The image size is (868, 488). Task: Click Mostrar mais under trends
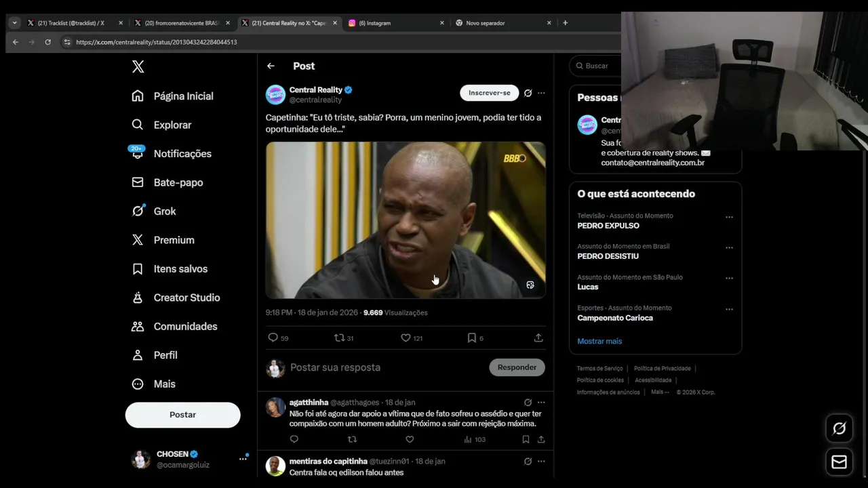click(x=599, y=341)
